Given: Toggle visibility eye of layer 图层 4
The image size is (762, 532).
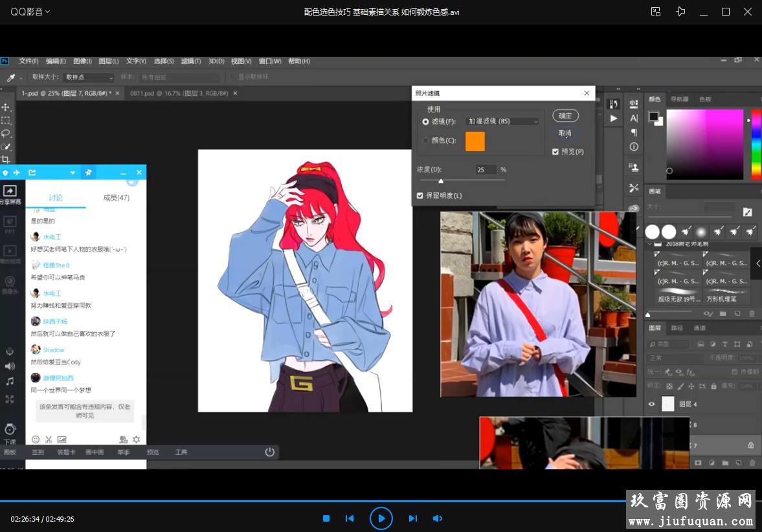Looking at the screenshot, I should point(652,404).
